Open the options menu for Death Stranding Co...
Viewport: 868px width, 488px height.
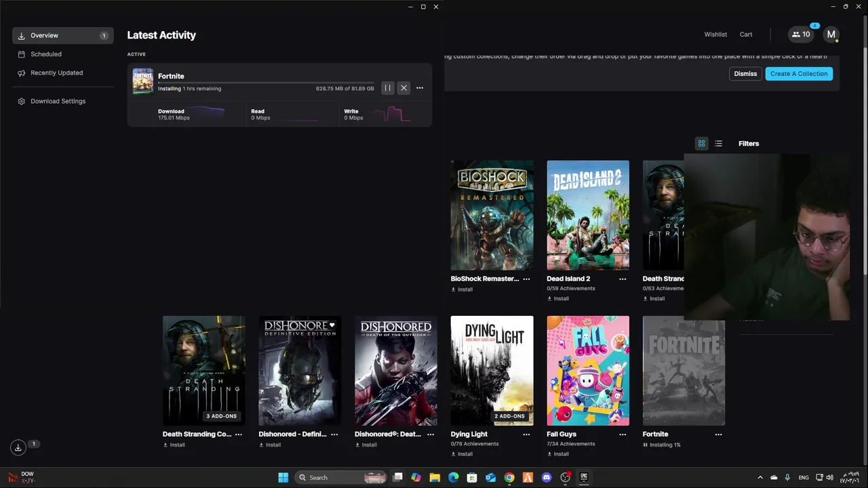239,434
